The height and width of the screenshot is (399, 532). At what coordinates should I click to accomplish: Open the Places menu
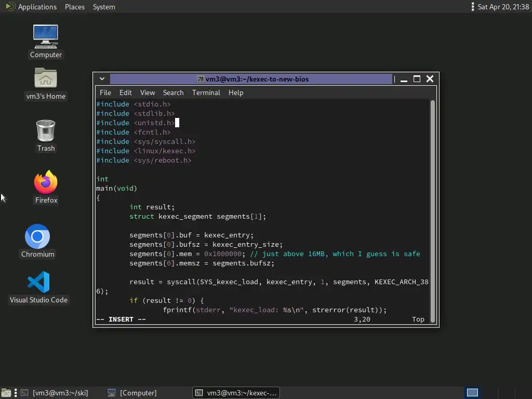75,7
